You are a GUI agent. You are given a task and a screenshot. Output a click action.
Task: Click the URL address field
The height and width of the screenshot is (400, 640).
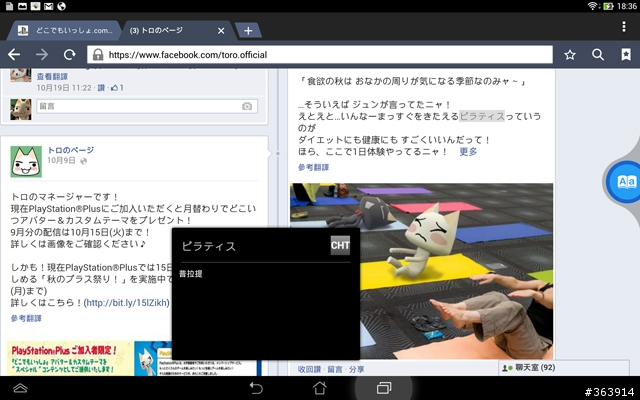point(320,55)
